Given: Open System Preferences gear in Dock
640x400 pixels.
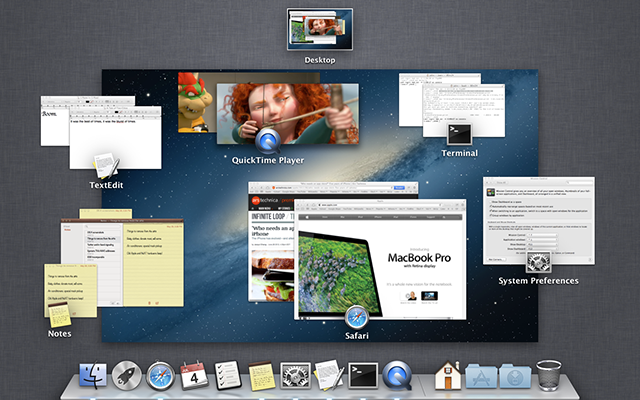Looking at the screenshot, I should pos(296,376).
